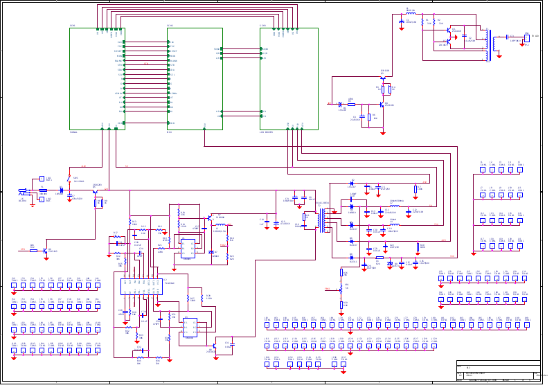Select the first test pad in bottom-left array
The image size is (554, 392).
point(14,285)
